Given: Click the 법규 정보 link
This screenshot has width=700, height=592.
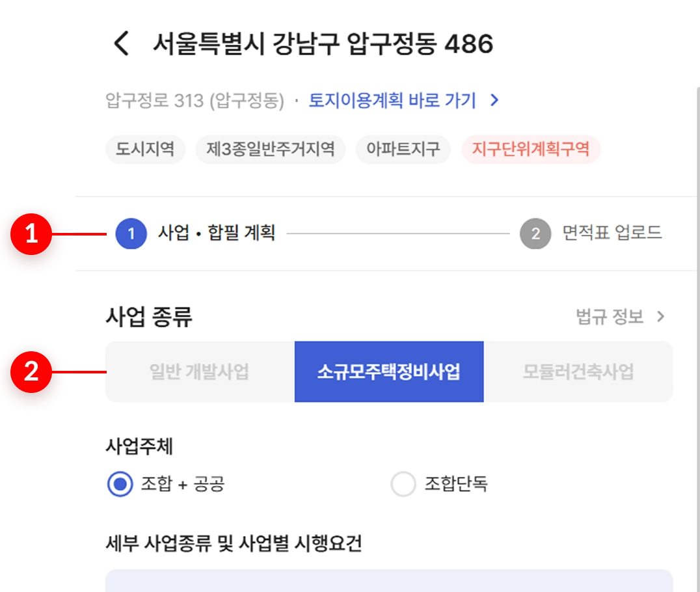Looking at the screenshot, I should [610, 317].
